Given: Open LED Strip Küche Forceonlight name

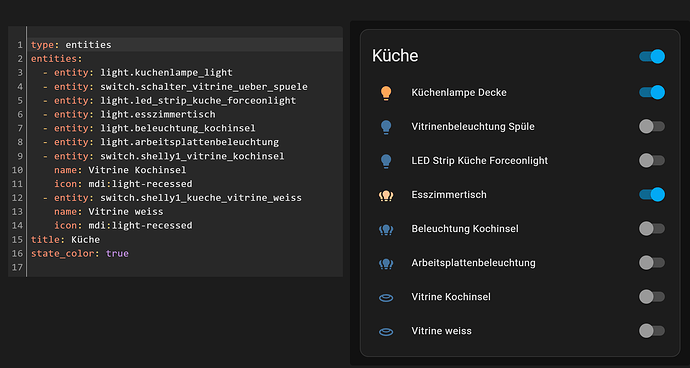Looking at the screenshot, I should [x=480, y=161].
